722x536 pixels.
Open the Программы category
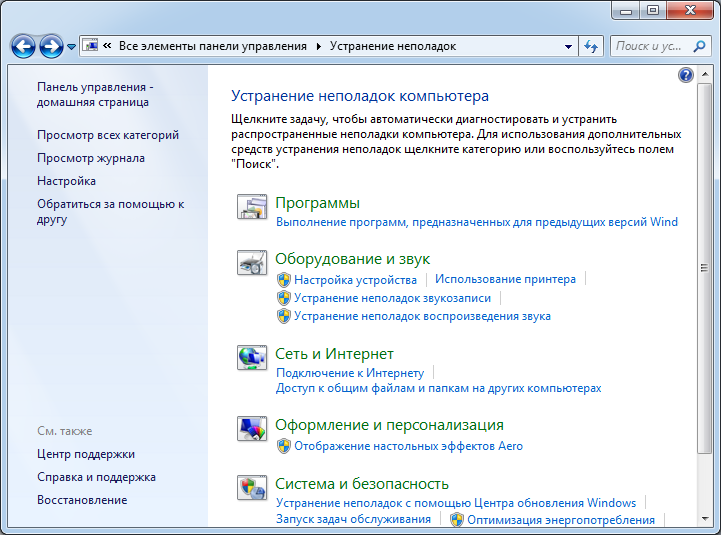(317, 203)
